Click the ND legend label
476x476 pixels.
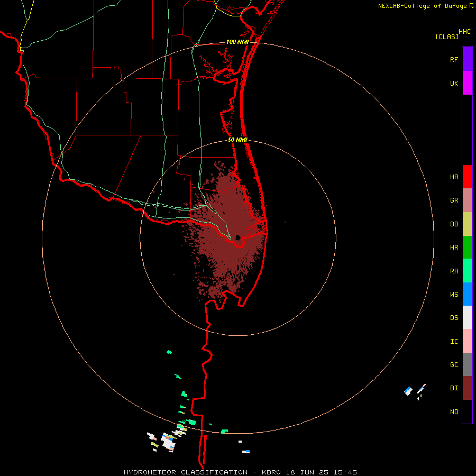pos(454,412)
